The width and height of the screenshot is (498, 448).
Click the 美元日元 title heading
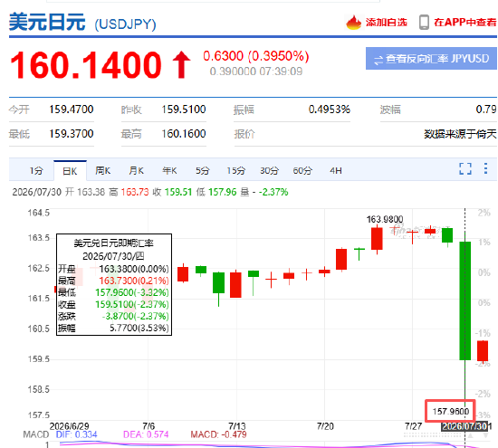47,23
